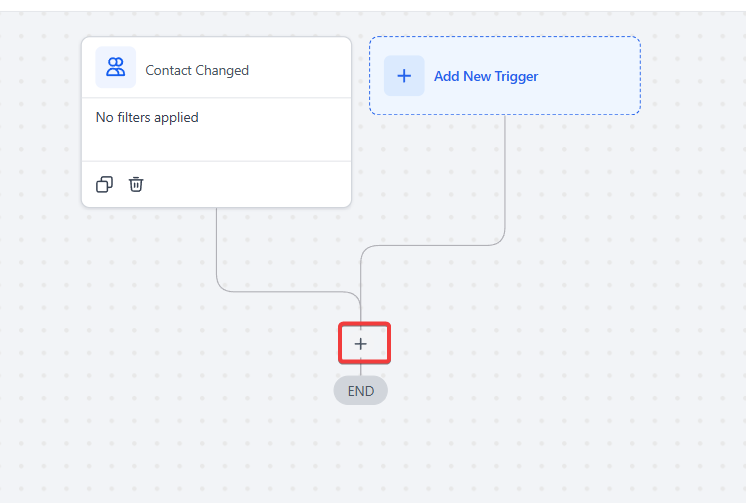The height and width of the screenshot is (503, 746).
Task: Delete the Contact Changed trigger
Action: (136, 184)
